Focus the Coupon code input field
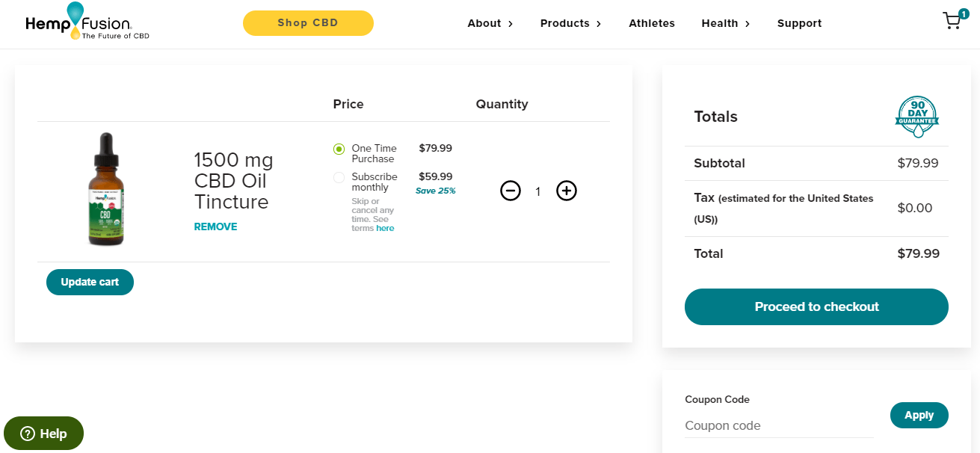The image size is (980, 453). pyautogui.click(x=779, y=426)
